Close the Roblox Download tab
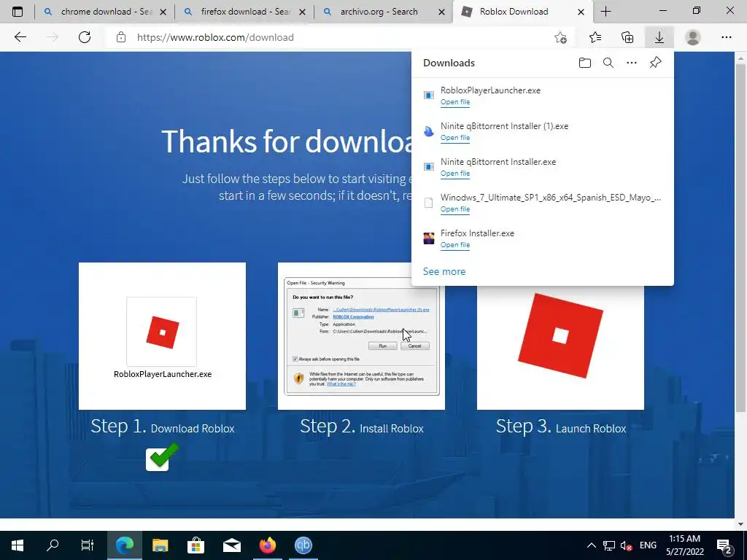 [581, 12]
